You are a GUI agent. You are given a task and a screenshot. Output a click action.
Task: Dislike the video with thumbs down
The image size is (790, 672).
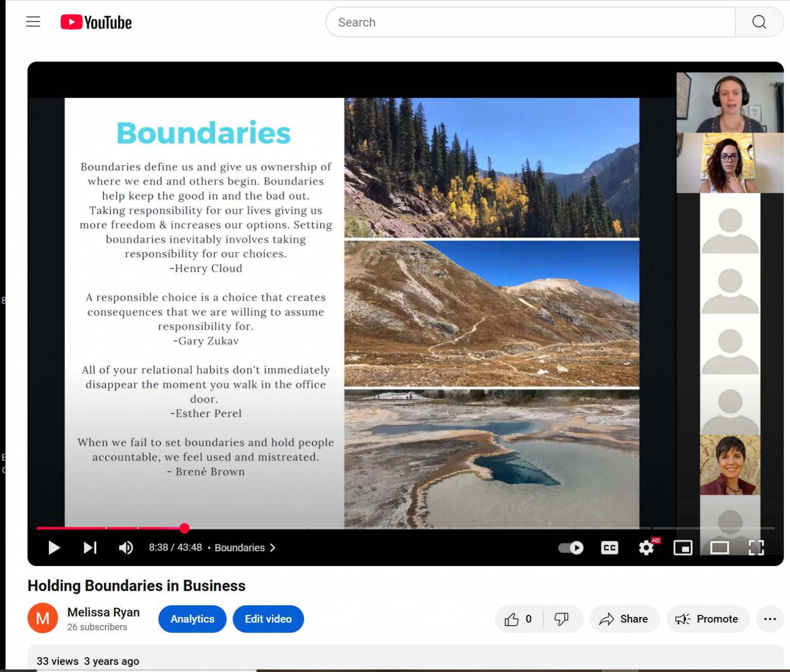pos(562,619)
